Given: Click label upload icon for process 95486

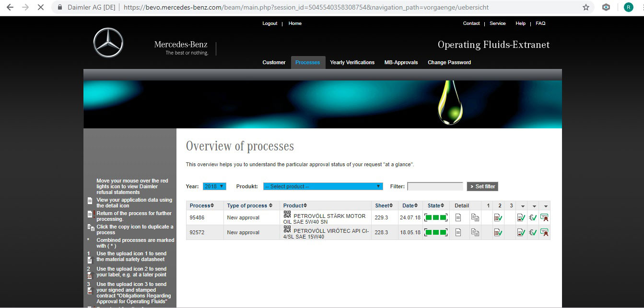Looking at the screenshot, I should (498, 217).
